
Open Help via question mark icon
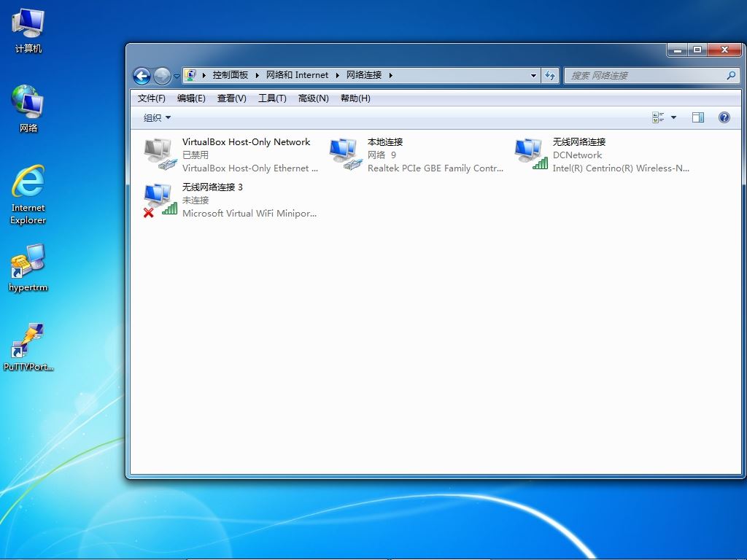pyautogui.click(x=724, y=117)
